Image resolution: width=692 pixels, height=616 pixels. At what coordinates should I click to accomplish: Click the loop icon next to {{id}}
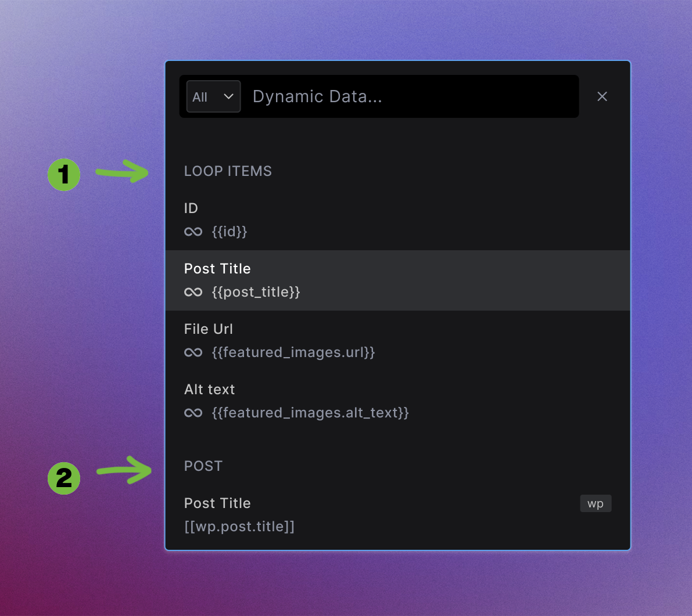[x=193, y=232]
